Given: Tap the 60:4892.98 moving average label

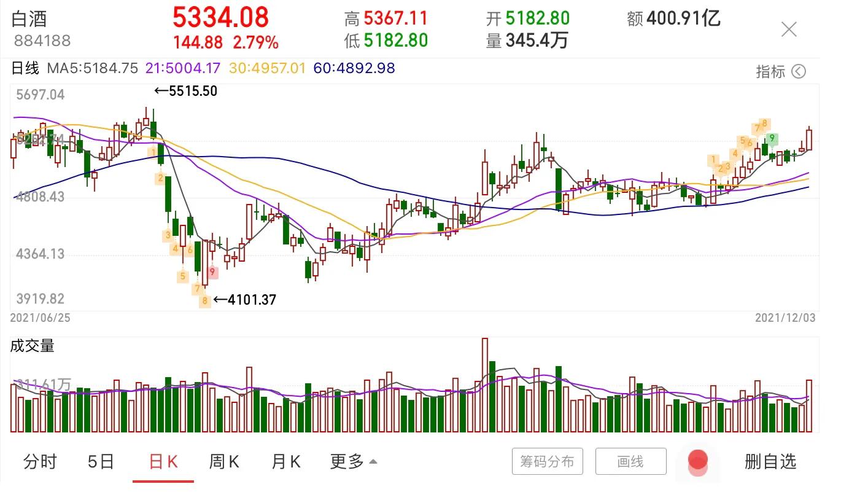Looking at the screenshot, I should tap(354, 68).
